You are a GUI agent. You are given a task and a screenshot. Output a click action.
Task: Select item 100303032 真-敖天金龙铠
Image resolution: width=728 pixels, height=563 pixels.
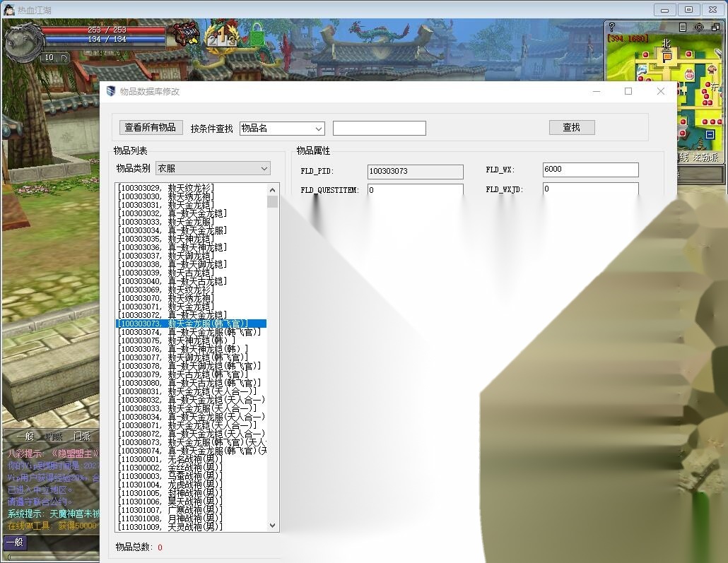click(192, 213)
